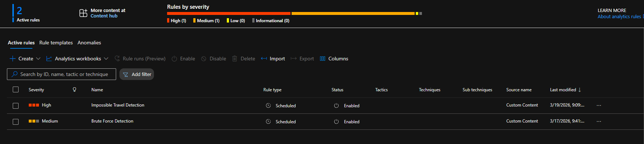Image resolution: width=644 pixels, height=144 pixels.
Task: Click Custom Content for Impossible Travel Detection
Action: click(522, 105)
